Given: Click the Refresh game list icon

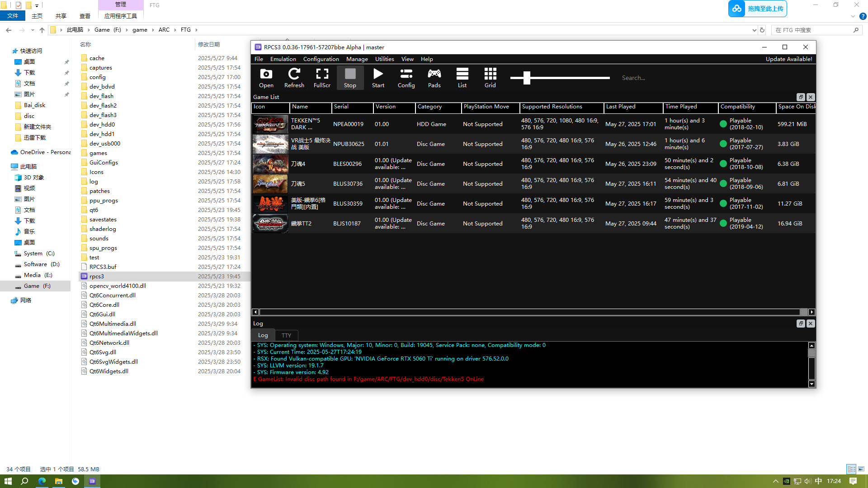Looking at the screenshot, I should pos(294,78).
